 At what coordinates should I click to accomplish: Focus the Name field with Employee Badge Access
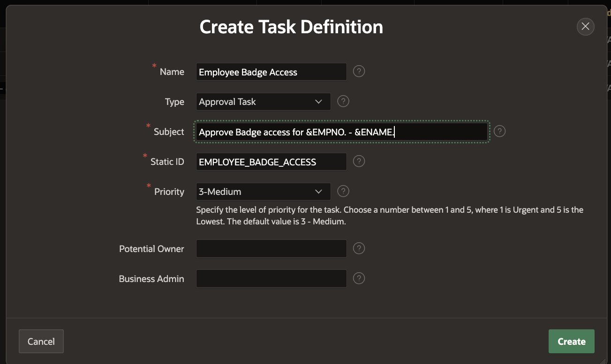coord(271,72)
